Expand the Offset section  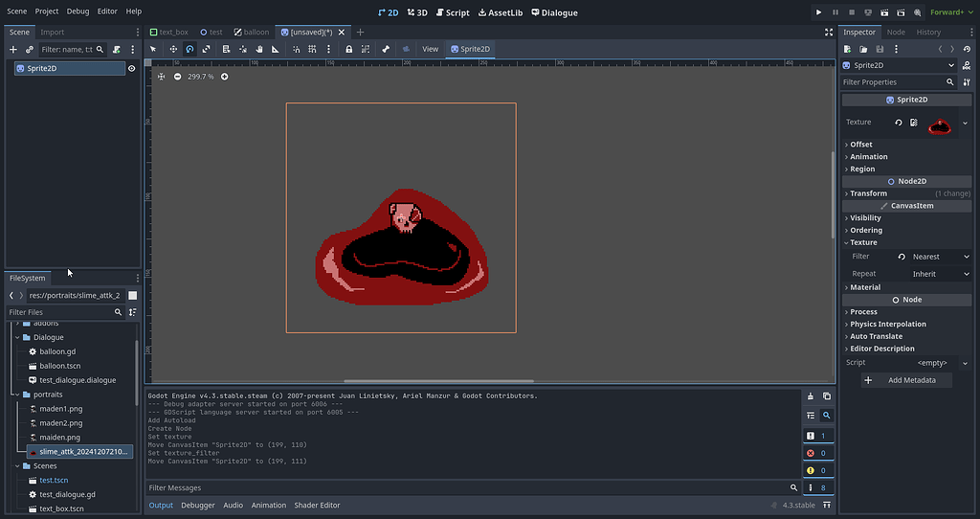pyautogui.click(x=860, y=144)
